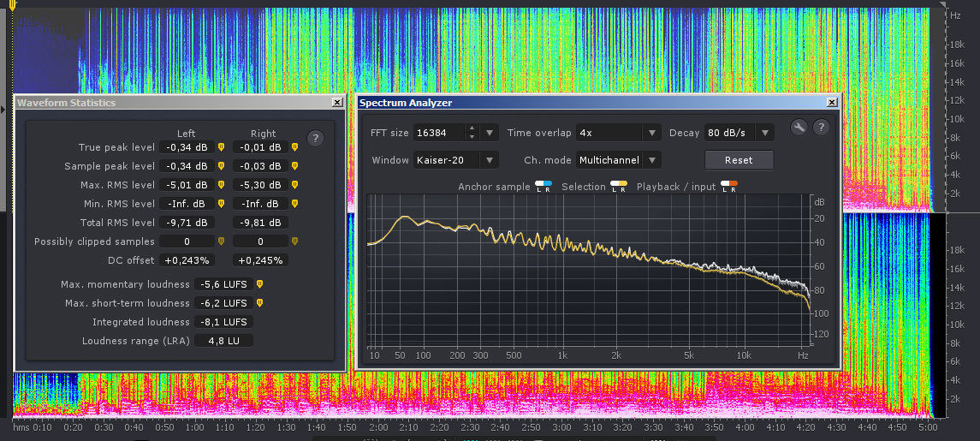Image resolution: width=980 pixels, height=441 pixels.
Task: Click 3:30 on the time ruler
Action: [x=653, y=427]
